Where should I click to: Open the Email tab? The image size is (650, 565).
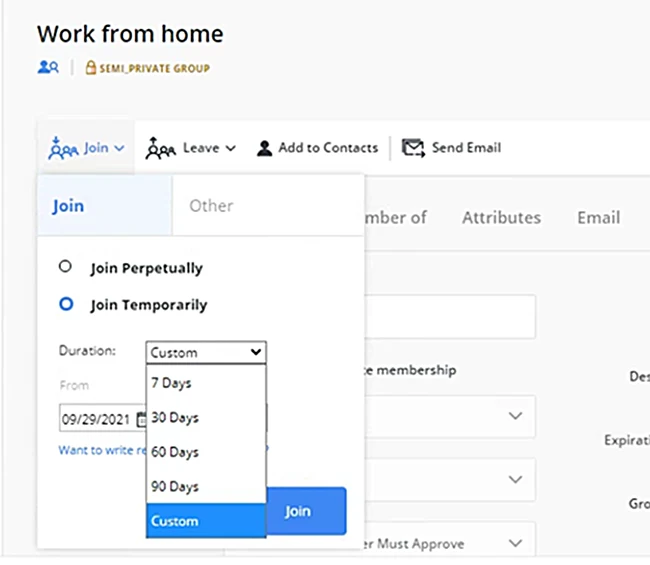pyautogui.click(x=599, y=218)
